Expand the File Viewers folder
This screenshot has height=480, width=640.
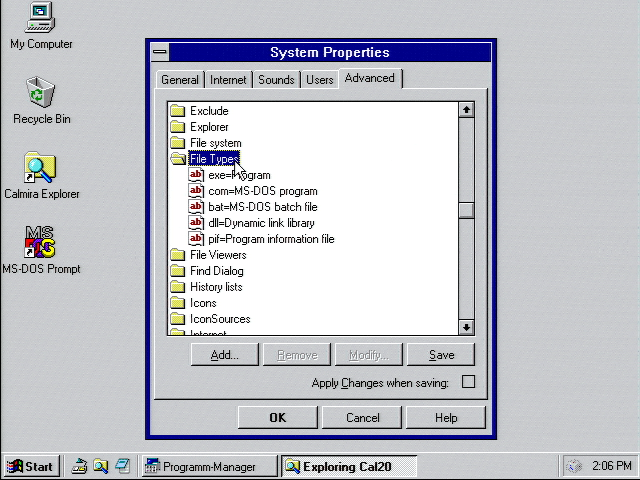pos(179,255)
